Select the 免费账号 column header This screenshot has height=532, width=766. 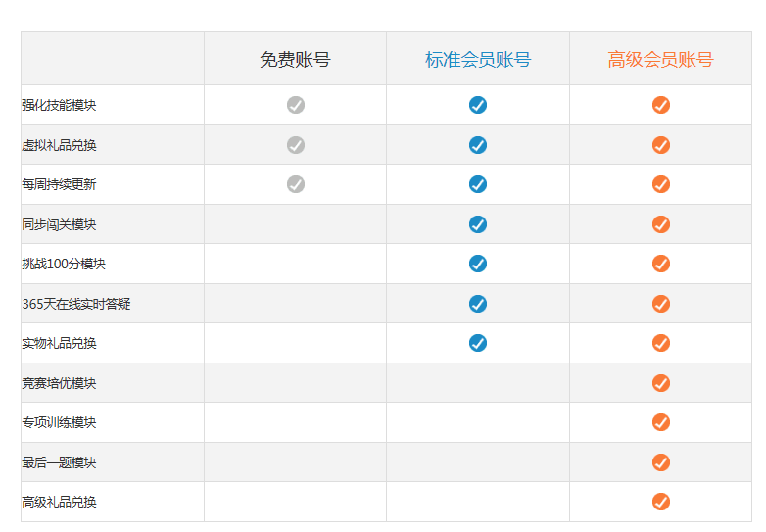[x=295, y=60]
